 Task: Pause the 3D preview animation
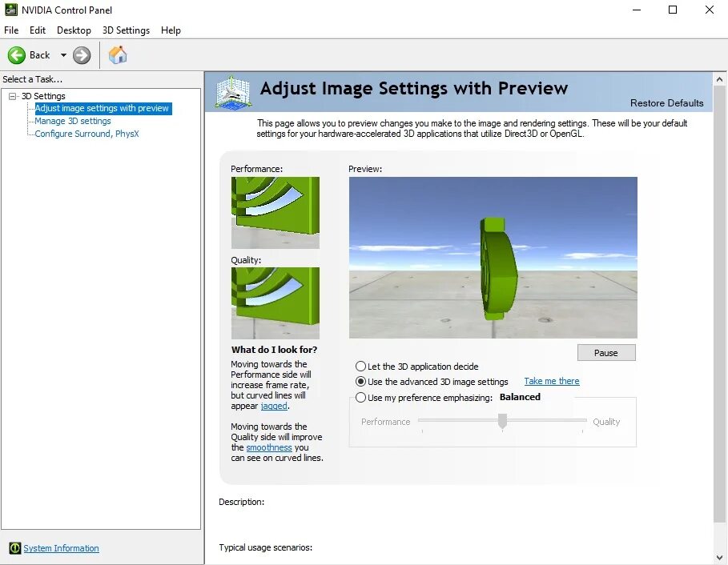coord(606,353)
